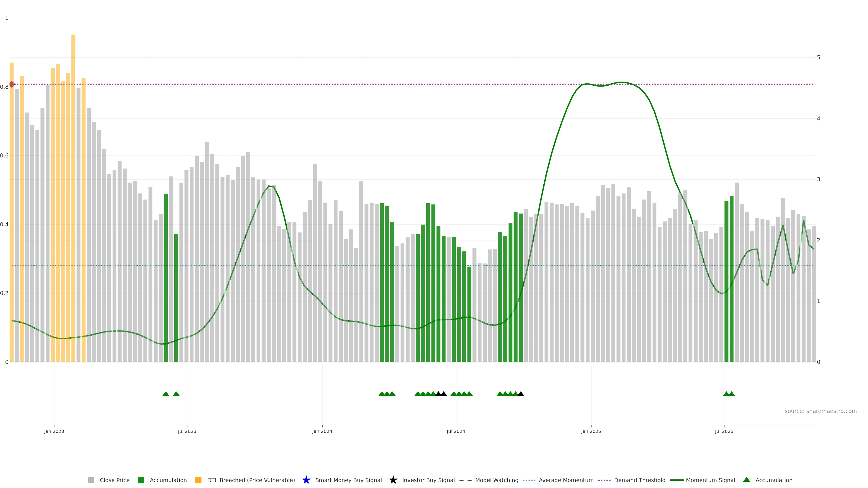The height and width of the screenshot is (488, 868).
Task: Click the Jul 2025 axis label
Action: pos(724,431)
